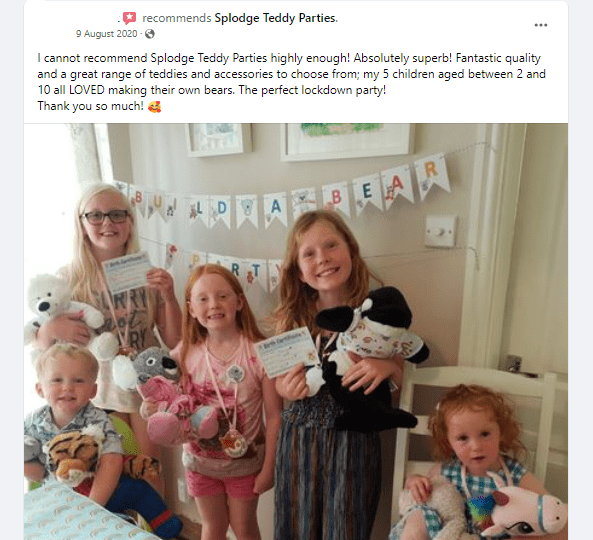Open the Splodge Teddy Parties page link
The image size is (593, 540).
coord(276,18)
